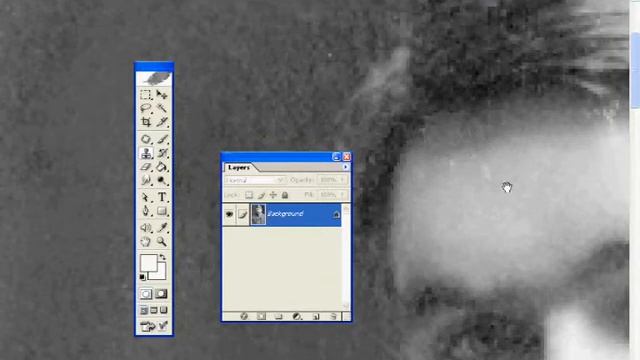Switch to Standard editing mode
The height and width of the screenshot is (360, 640).
click(x=146, y=294)
